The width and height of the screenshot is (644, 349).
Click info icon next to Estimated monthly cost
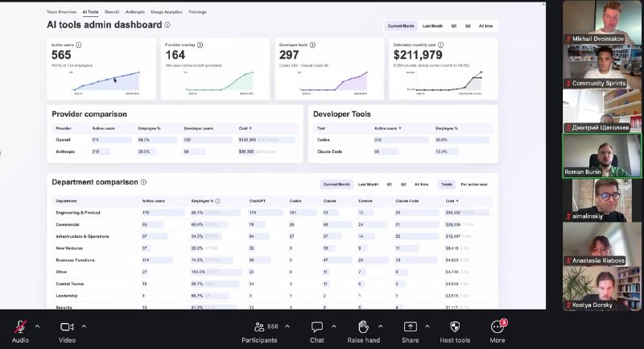click(440, 45)
